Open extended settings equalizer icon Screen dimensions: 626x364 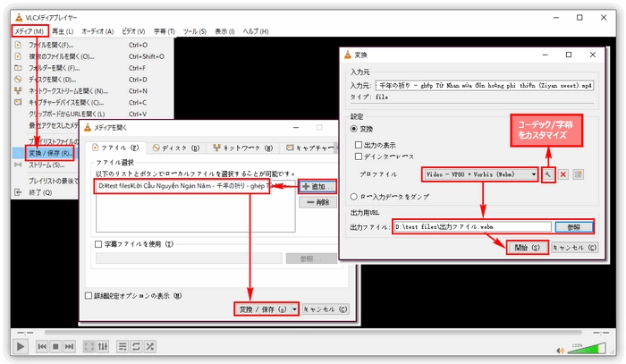(x=103, y=346)
